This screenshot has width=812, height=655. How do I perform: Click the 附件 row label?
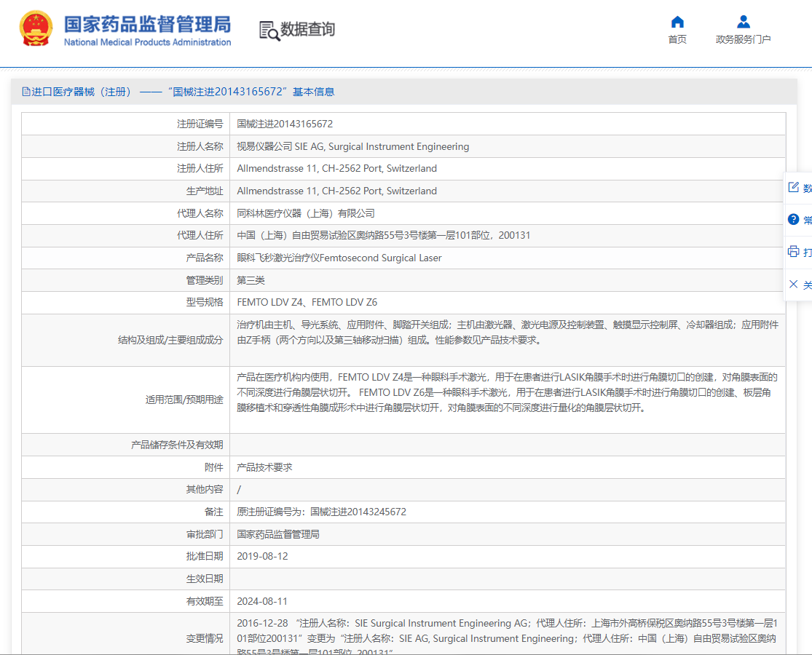(214, 467)
